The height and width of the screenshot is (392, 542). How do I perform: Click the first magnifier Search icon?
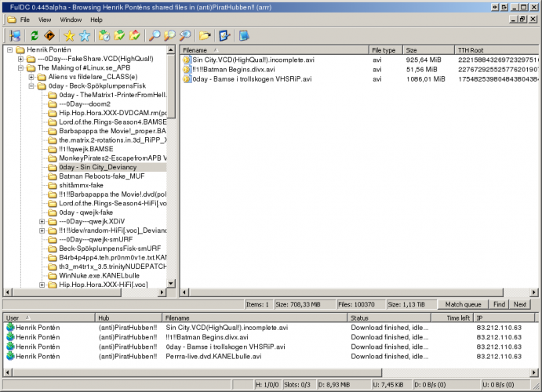(155, 36)
